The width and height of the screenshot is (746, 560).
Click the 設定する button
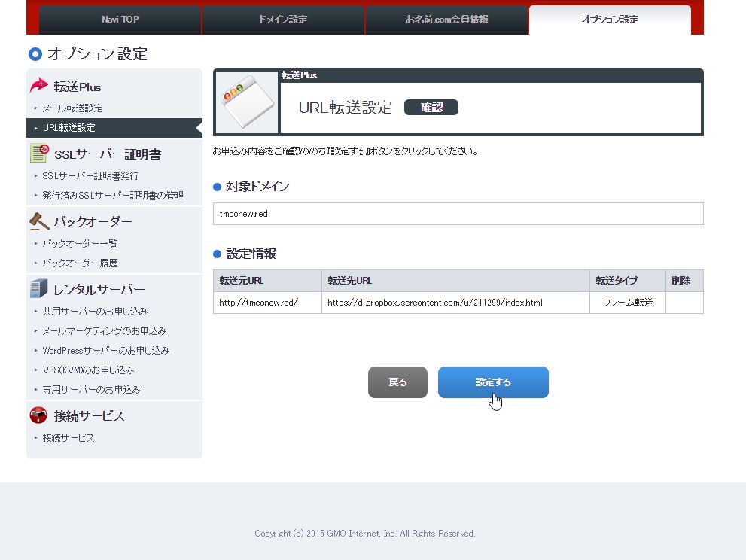(x=493, y=382)
